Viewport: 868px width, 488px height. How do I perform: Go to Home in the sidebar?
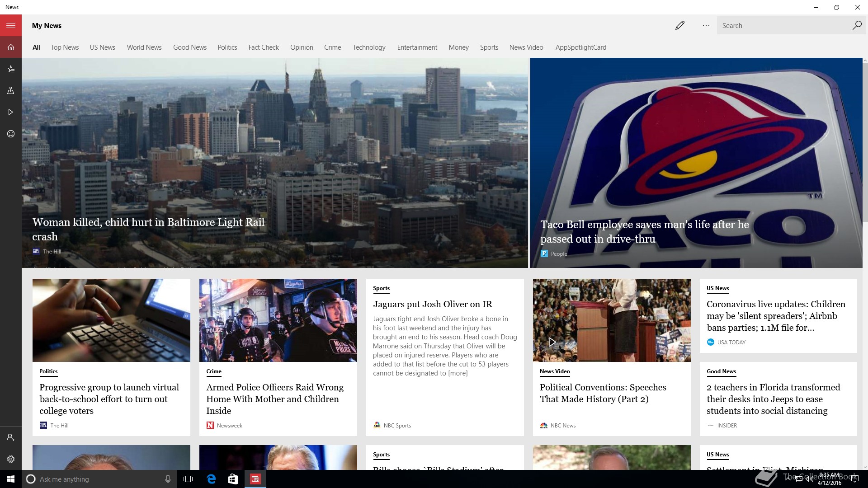coord(11,47)
